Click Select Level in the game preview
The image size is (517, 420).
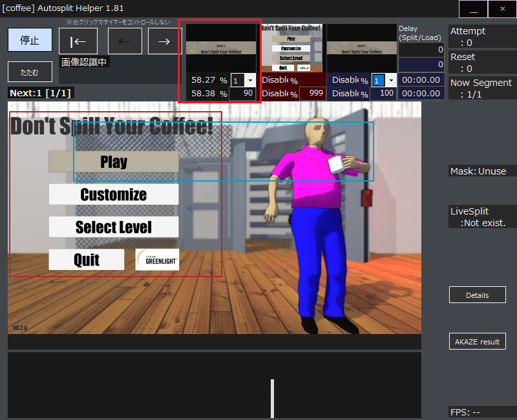click(x=114, y=227)
